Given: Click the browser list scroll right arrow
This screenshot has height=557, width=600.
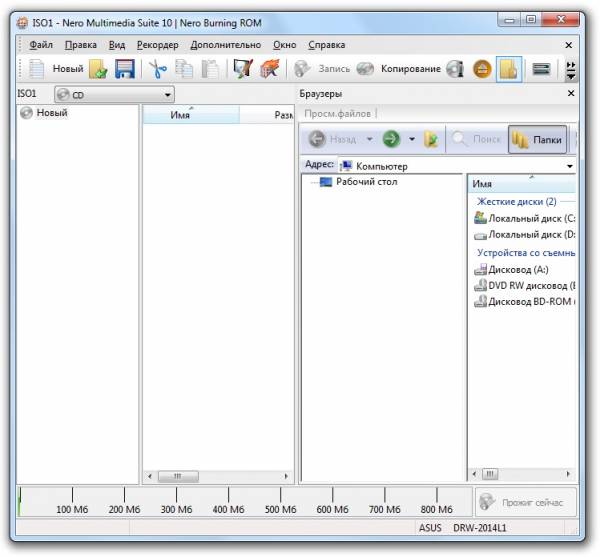Looking at the screenshot, I should pyautogui.click(x=568, y=474).
